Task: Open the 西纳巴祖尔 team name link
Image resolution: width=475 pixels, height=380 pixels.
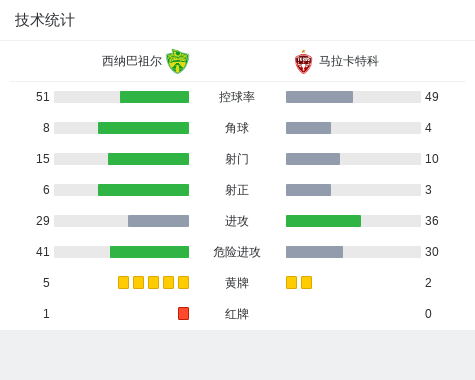Action: click(x=132, y=61)
